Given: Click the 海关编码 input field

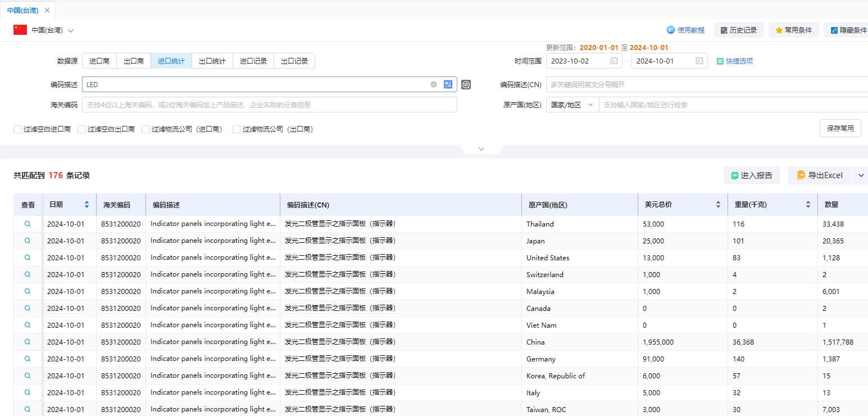Looking at the screenshot, I should [x=270, y=105].
